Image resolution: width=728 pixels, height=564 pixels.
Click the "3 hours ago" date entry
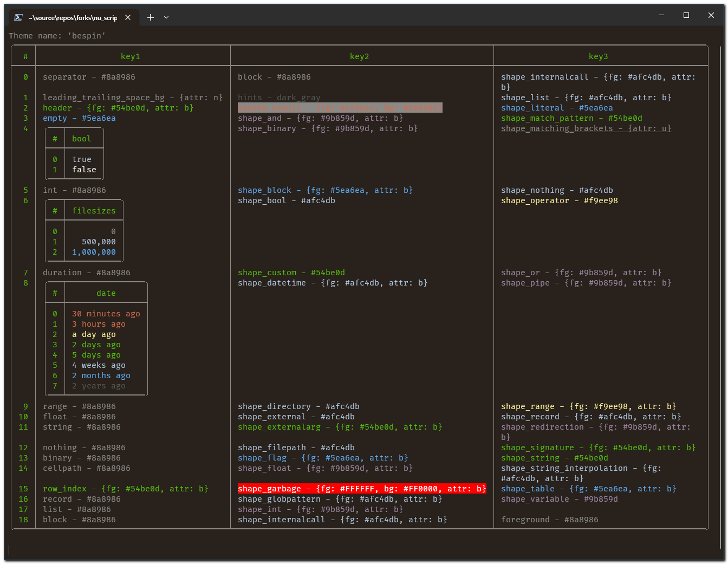[99, 324]
